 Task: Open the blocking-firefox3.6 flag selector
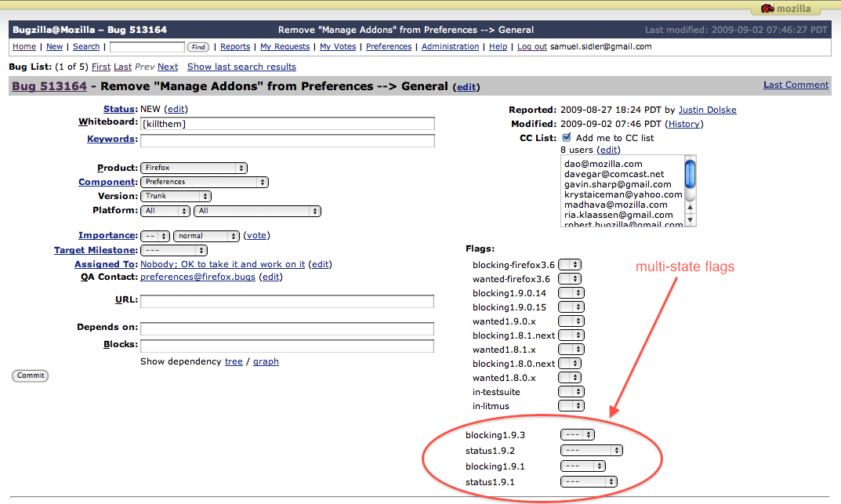click(570, 264)
